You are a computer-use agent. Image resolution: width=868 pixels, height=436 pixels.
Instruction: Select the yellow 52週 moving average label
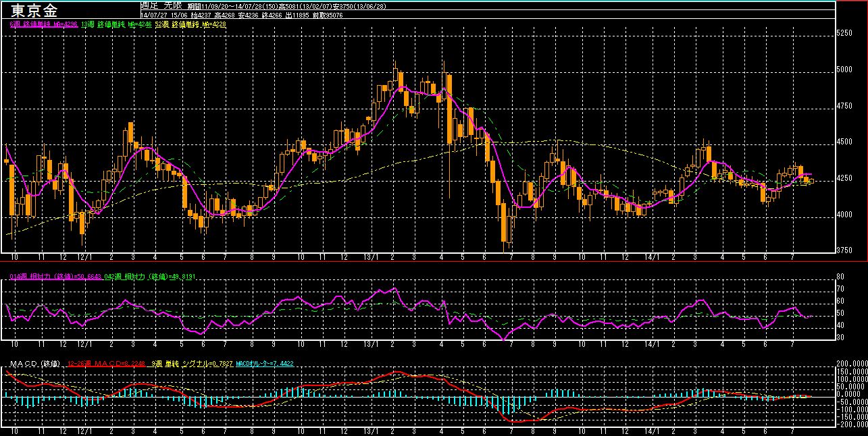190,24
